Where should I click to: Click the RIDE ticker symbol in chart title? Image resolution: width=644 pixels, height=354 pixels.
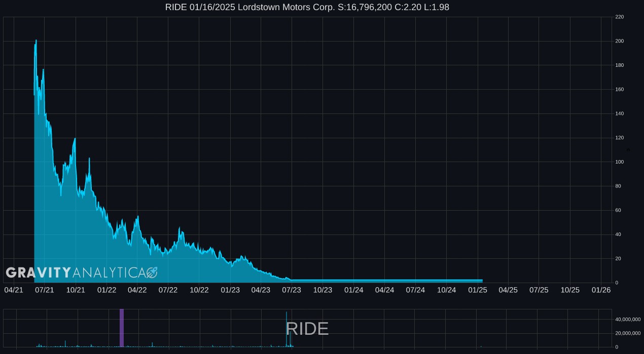[175, 7]
